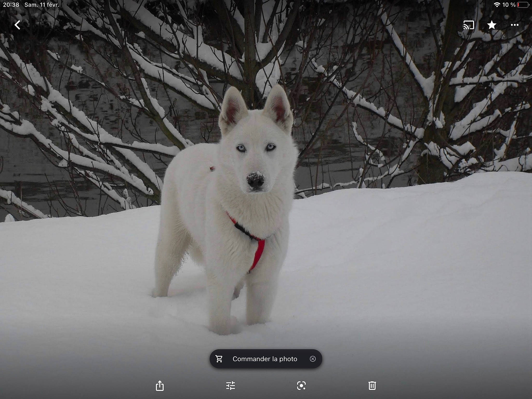The height and width of the screenshot is (399, 532).
Task: Go back using the left arrow
Action: (17, 25)
